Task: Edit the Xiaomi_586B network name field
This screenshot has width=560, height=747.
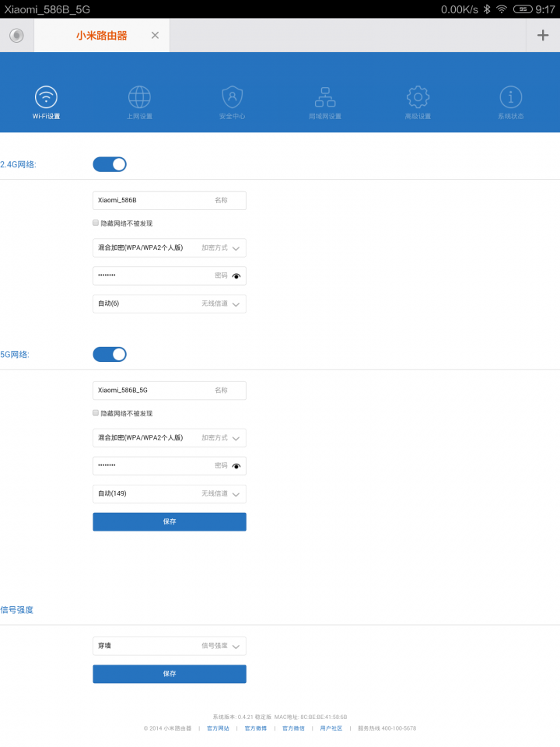Action: (170, 201)
